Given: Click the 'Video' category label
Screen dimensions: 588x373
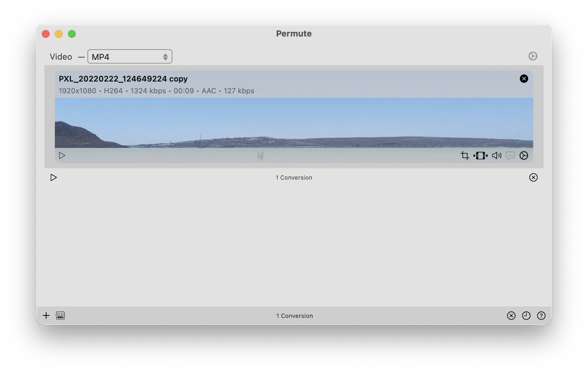Looking at the screenshot, I should click(61, 57).
